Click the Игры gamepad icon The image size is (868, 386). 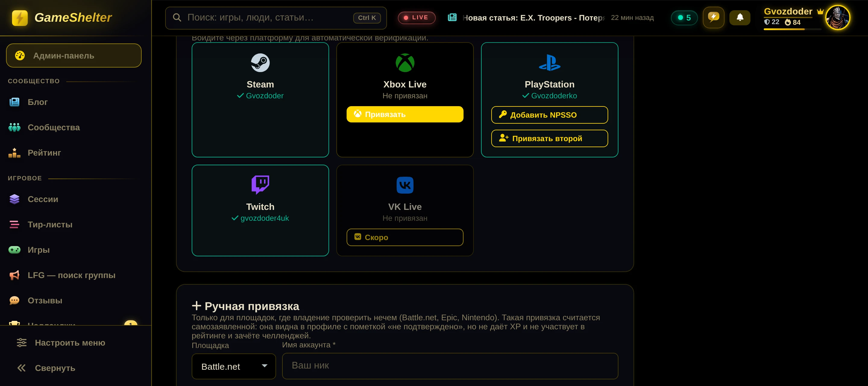pyautogui.click(x=14, y=250)
